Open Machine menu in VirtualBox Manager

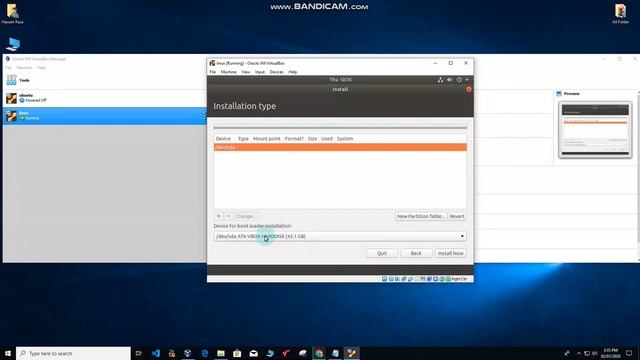tap(24, 68)
